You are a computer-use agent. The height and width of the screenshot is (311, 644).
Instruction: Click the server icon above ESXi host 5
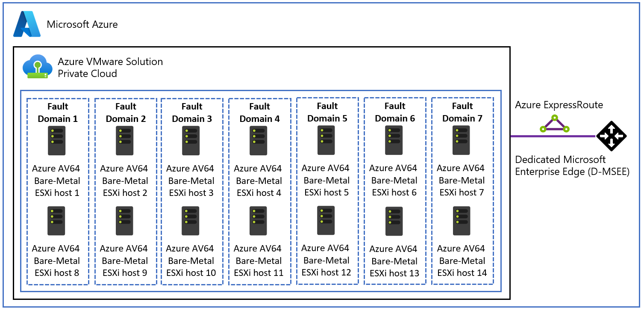coord(326,140)
